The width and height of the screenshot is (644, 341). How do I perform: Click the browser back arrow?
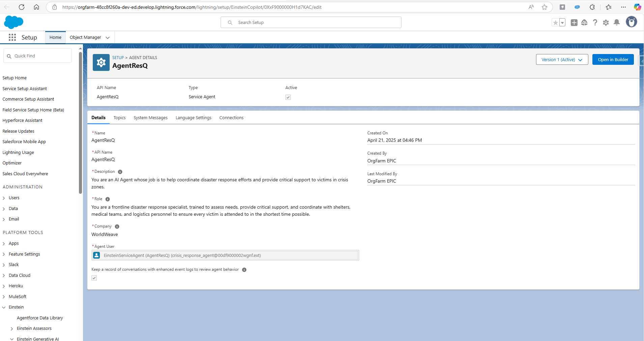coord(7,7)
